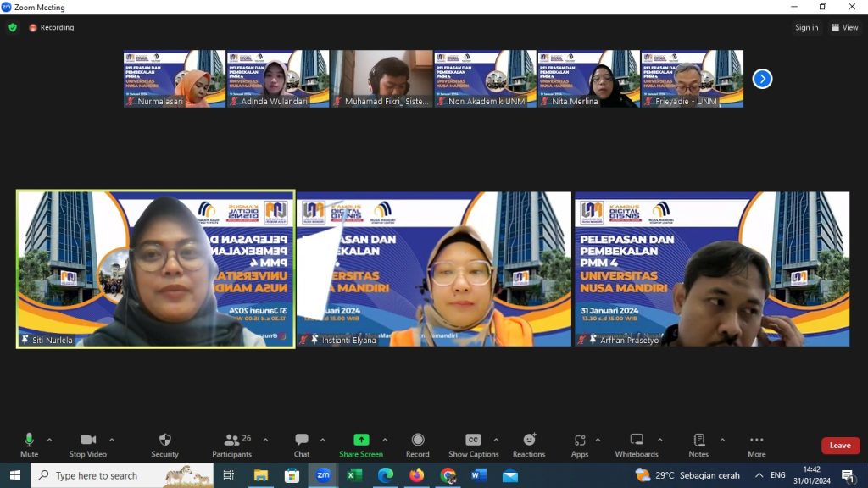Image resolution: width=868 pixels, height=488 pixels.
Task: Open the clock showing 14:42
Action: tap(811, 475)
